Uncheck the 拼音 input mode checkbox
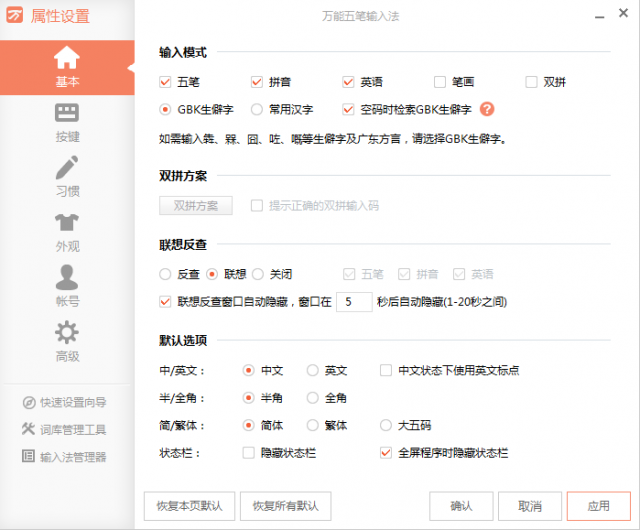 coord(257,82)
